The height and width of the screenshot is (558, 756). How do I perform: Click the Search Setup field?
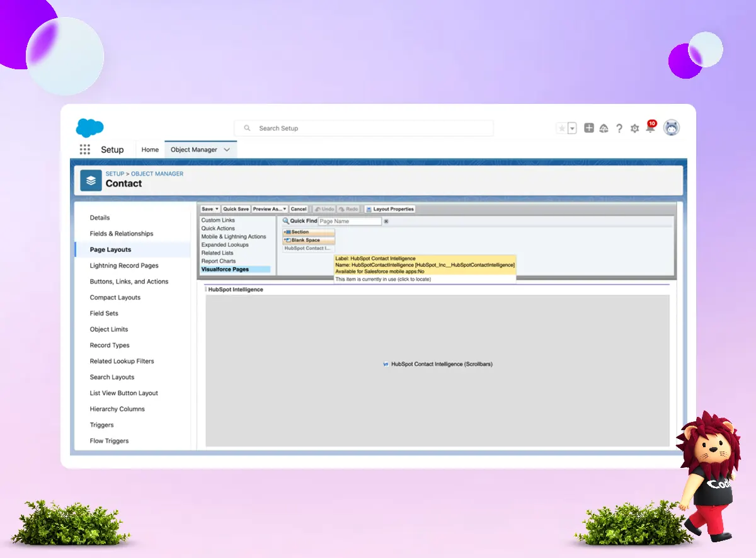[364, 128]
